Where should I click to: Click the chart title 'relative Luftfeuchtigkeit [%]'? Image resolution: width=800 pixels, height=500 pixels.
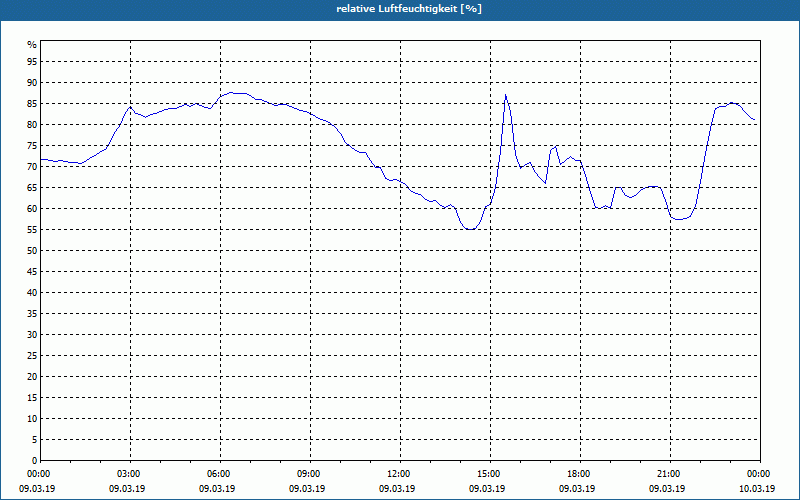click(409, 9)
